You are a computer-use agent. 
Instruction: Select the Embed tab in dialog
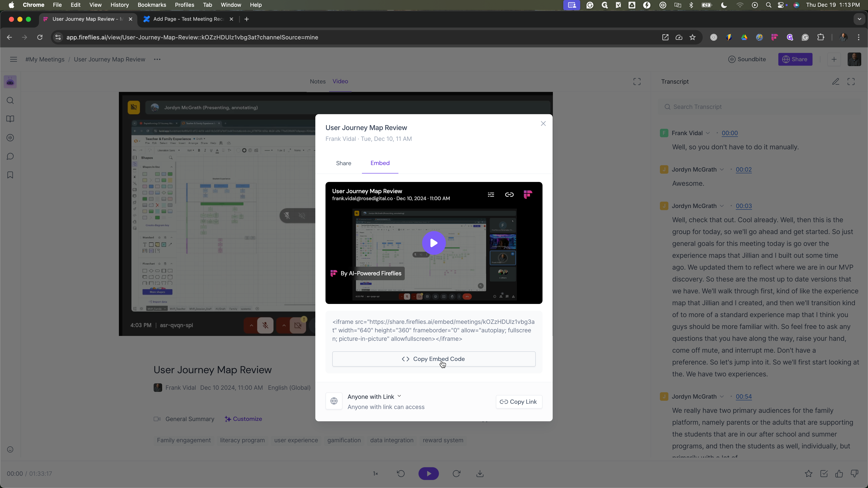(x=380, y=163)
